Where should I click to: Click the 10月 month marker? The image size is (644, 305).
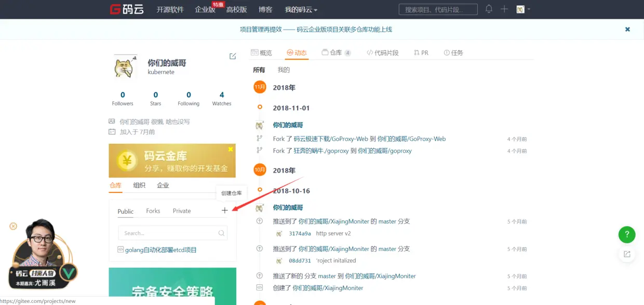tap(260, 170)
